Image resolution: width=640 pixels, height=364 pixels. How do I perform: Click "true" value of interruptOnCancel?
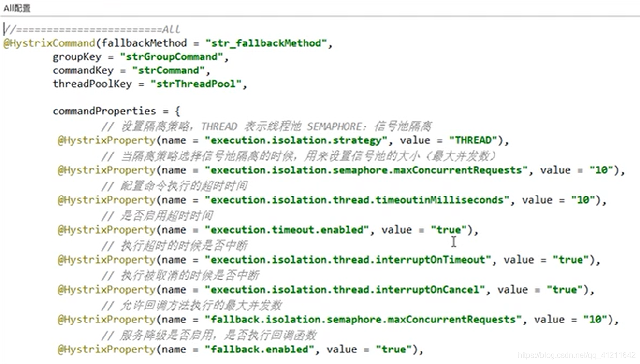pyautogui.click(x=565, y=290)
